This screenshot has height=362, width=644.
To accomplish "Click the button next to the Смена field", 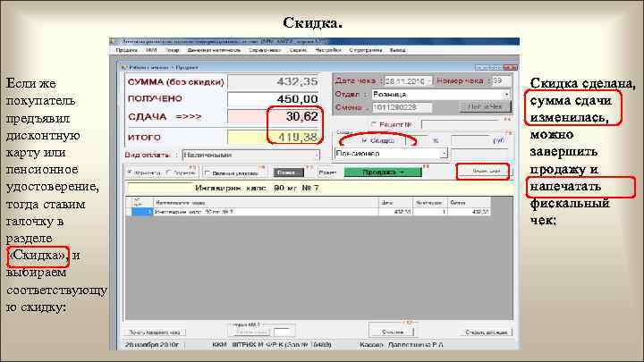I will [485, 106].
